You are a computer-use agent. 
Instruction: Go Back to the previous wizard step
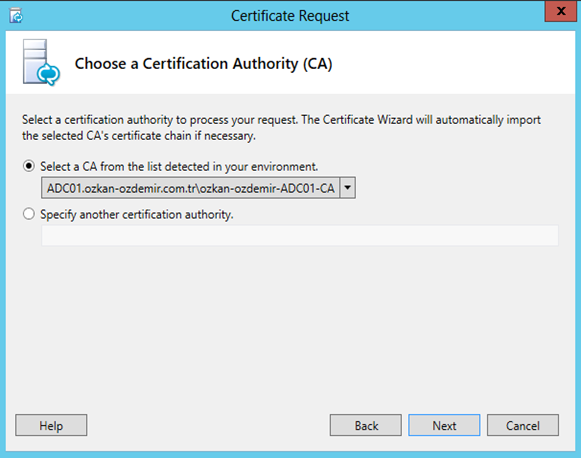click(366, 425)
